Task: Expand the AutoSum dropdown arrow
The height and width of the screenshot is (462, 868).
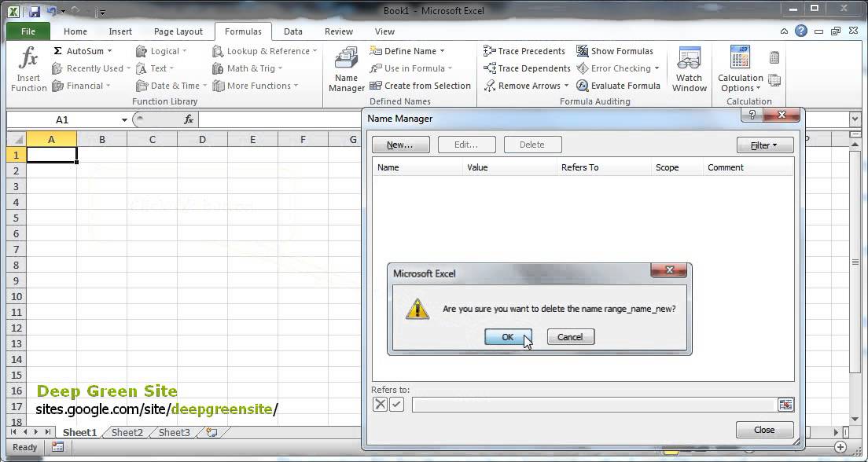Action: tap(109, 51)
